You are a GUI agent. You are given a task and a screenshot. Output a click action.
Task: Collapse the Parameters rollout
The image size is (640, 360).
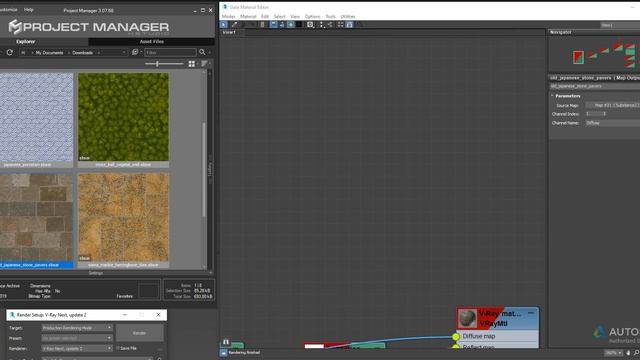click(552, 96)
